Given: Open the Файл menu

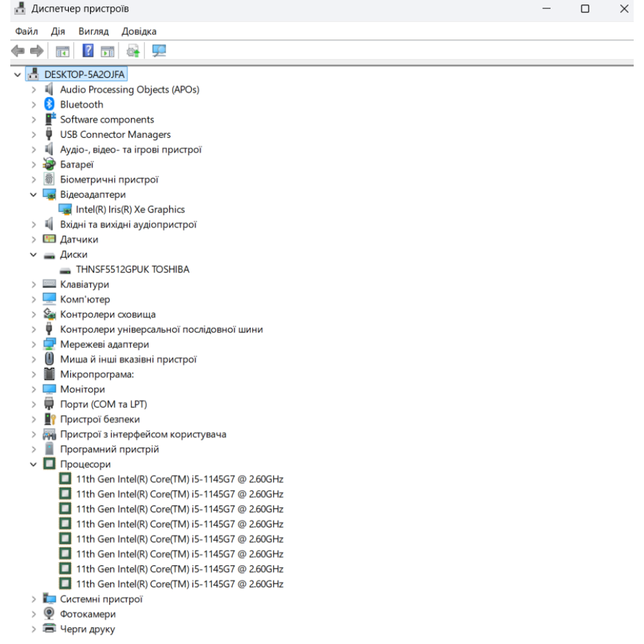Looking at the screenshot, I should coord(25,32).
